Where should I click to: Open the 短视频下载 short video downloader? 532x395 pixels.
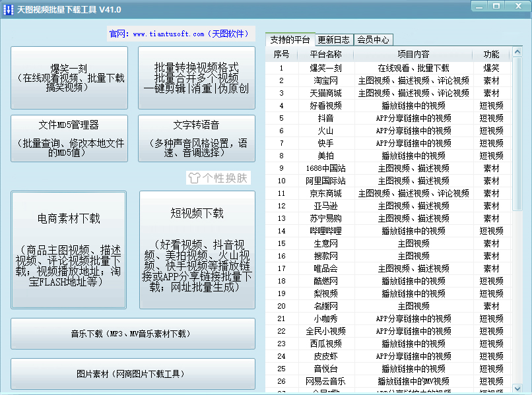[196, 249]
